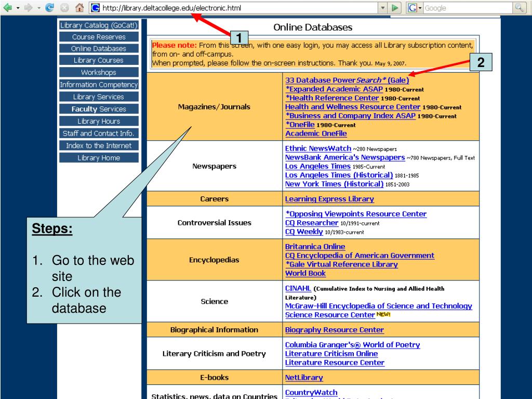This screenshot has width=532, height=399.
Task: Open New York Times (Historical) link
Action: tap(334, 184)
